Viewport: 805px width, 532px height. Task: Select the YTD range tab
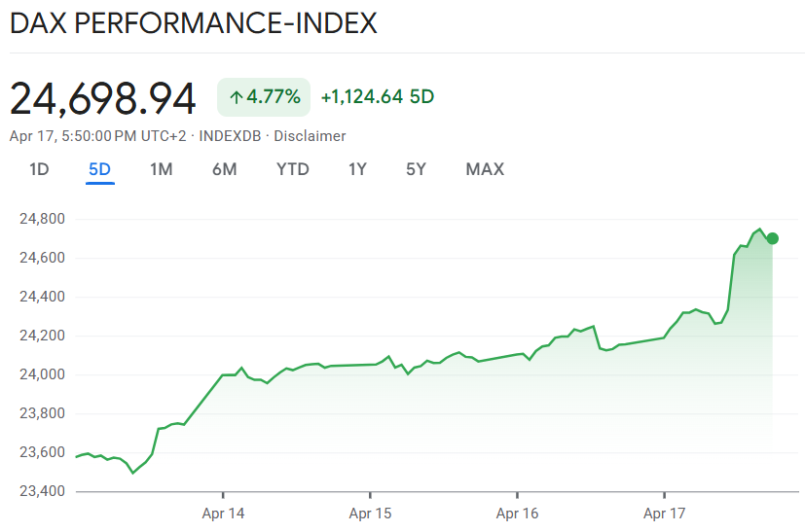point(292,169)
